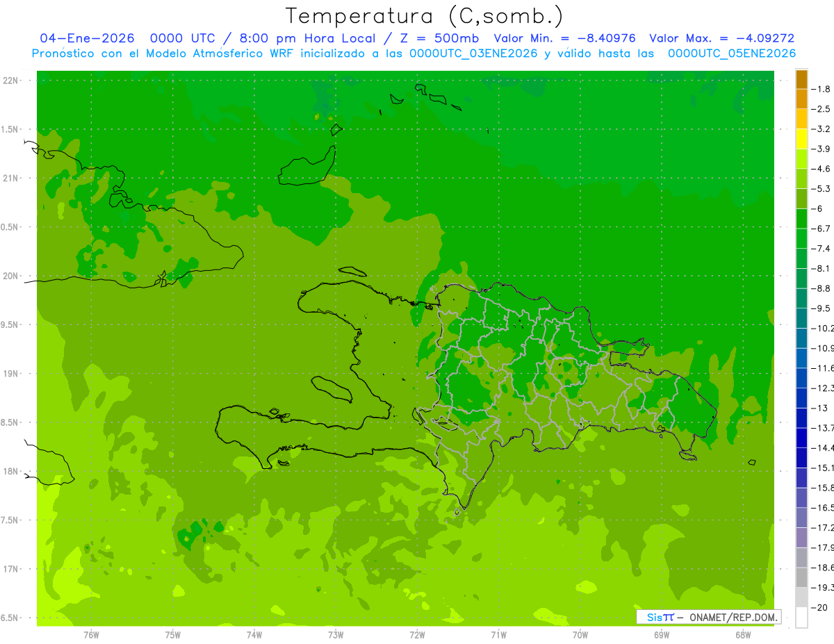
Task: Click the '17N' latitude axis label
Action: coord(11,569)
